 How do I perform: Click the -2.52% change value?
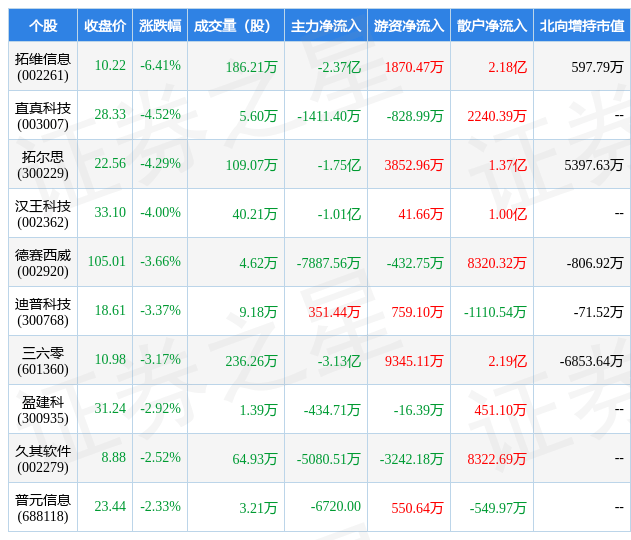pyautogui.click(x=161, y=457)
